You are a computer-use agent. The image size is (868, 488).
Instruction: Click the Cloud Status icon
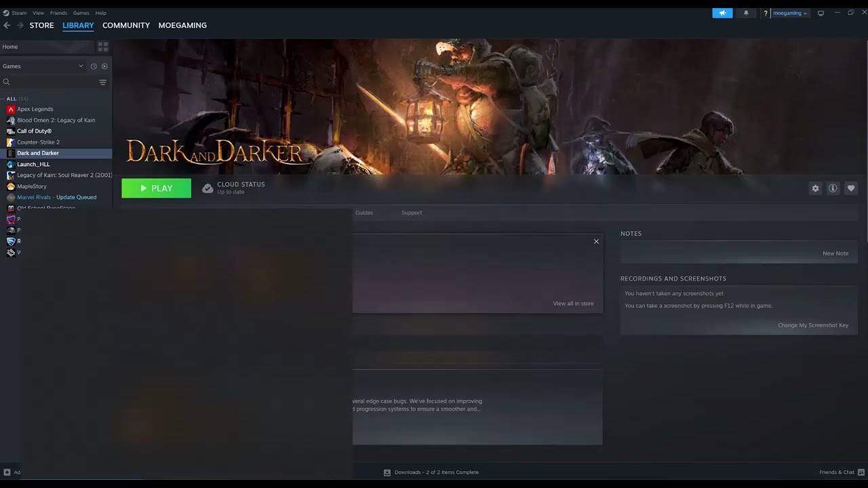tap(208, 188)
